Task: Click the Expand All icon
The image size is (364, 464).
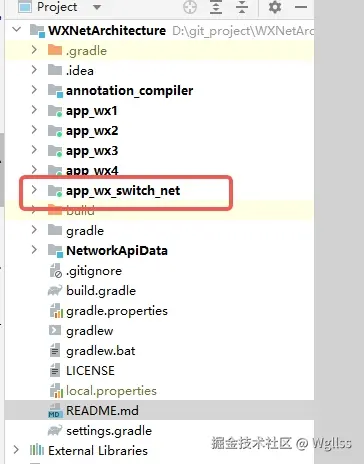Action: [x=216, y=7]
